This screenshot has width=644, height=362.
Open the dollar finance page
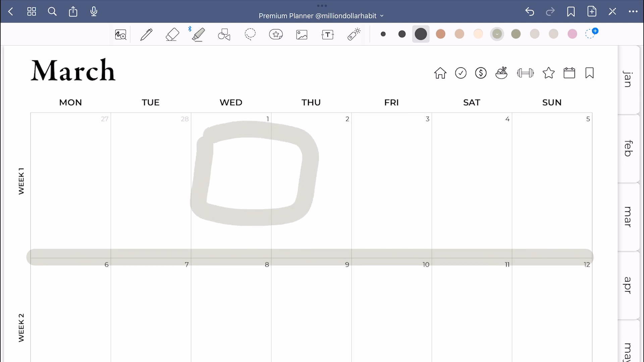[x=481, y=73]
